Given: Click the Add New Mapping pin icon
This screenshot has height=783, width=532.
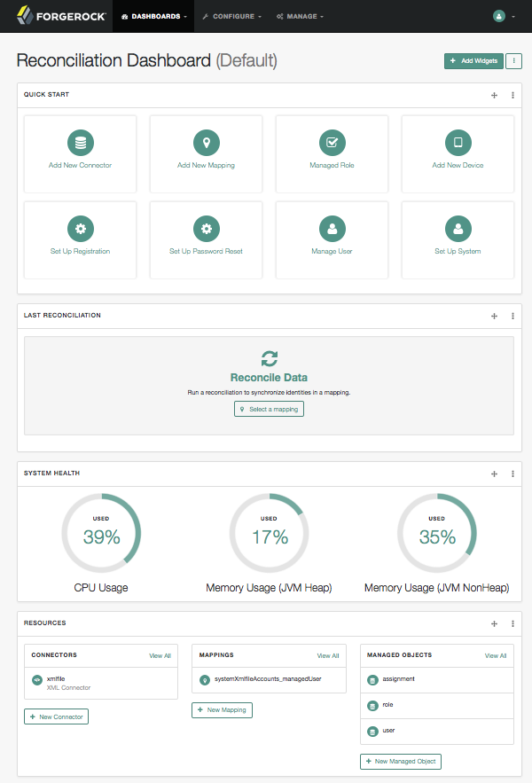Looking at the screenshot, I should click(207, 143).
